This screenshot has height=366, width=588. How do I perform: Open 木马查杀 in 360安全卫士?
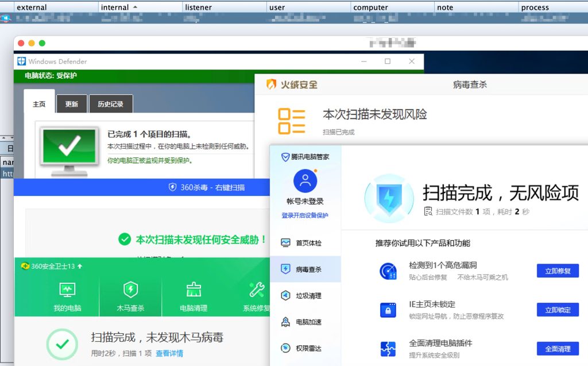130,296
